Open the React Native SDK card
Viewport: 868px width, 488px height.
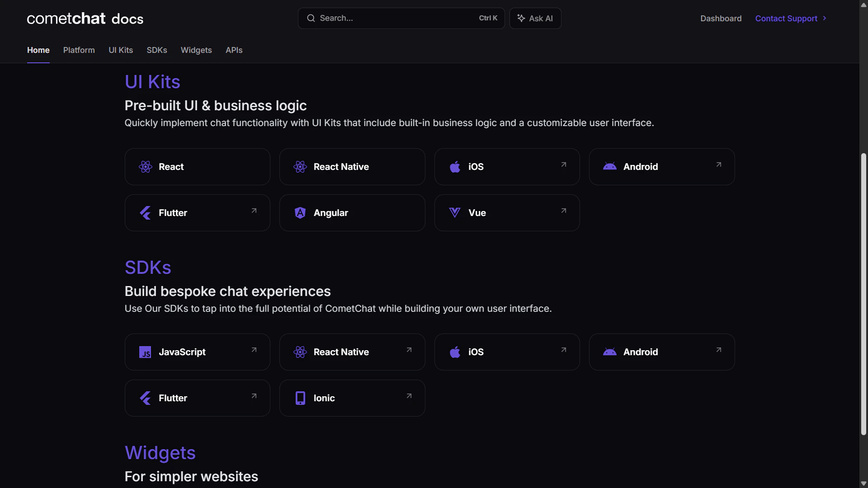point(352,352)
